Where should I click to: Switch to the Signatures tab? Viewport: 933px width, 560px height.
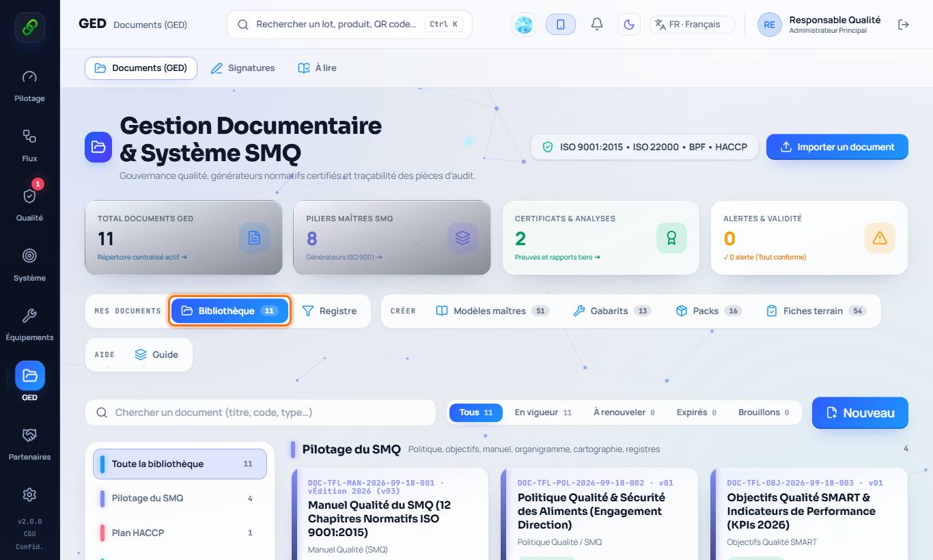[242, 68]
